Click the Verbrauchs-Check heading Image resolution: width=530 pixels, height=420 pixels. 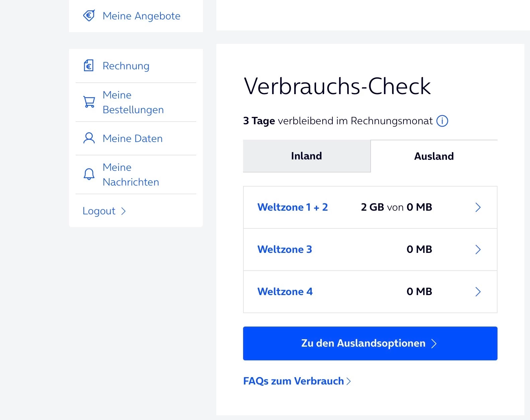click(337, 86)
